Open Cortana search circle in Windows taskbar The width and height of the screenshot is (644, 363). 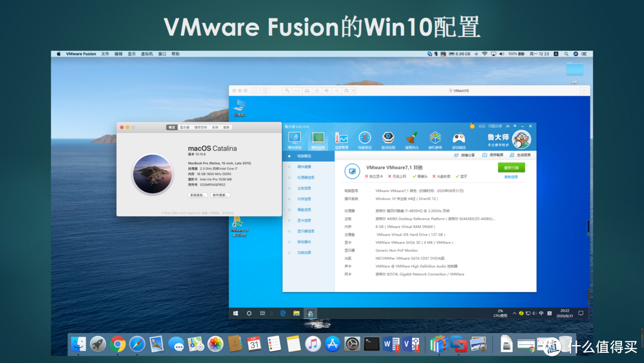coord(249,313)
